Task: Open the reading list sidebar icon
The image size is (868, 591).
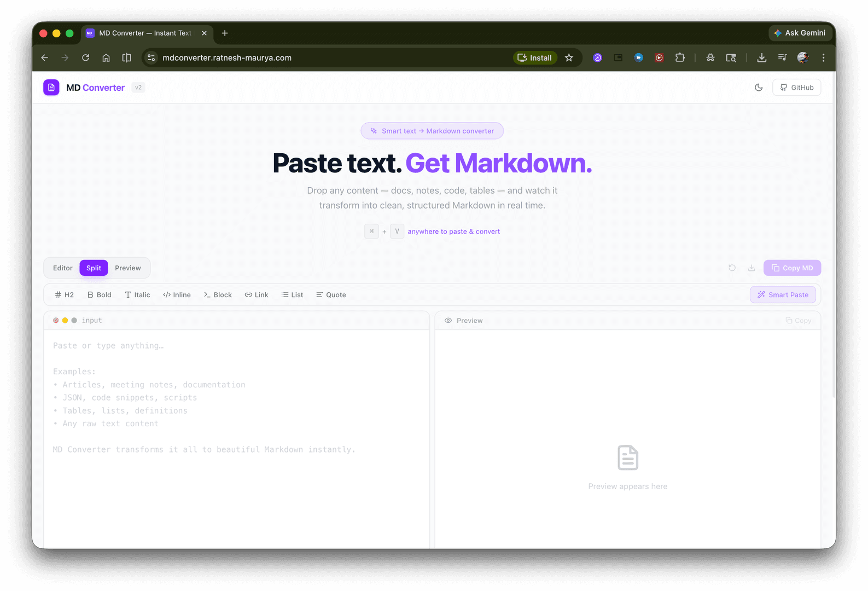Action: (x=126, y=57)
